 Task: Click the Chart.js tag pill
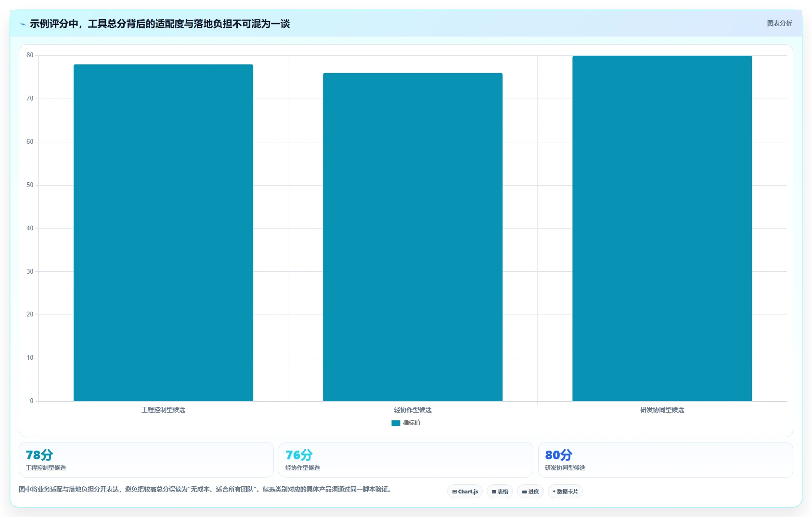(x=465, y=492)
